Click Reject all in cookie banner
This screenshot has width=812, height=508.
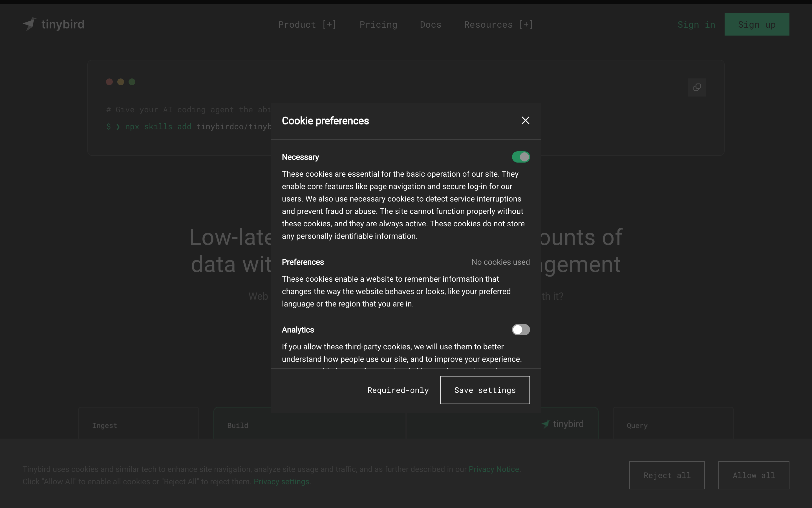pyautogui.click(x=667, y=475)
